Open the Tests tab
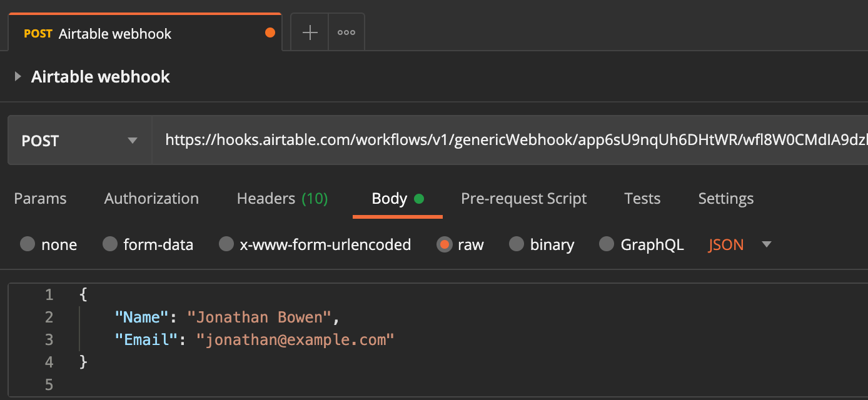This screenshot has width=868, height=400. coord(642,199)
